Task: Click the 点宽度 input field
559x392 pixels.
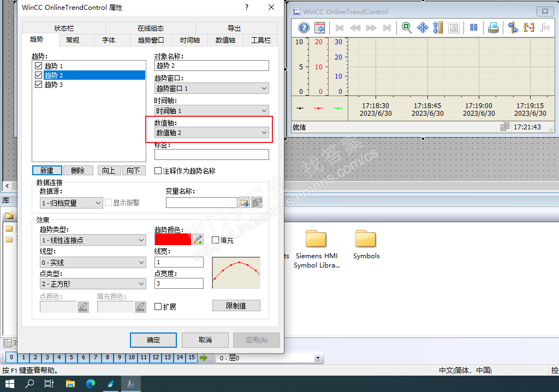Action: tap(179, 283)
